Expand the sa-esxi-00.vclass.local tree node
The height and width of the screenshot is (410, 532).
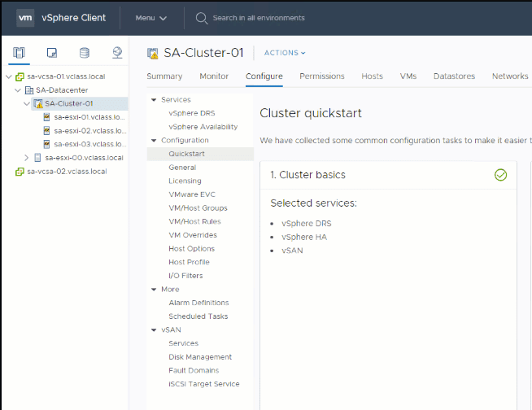point(27,158)
